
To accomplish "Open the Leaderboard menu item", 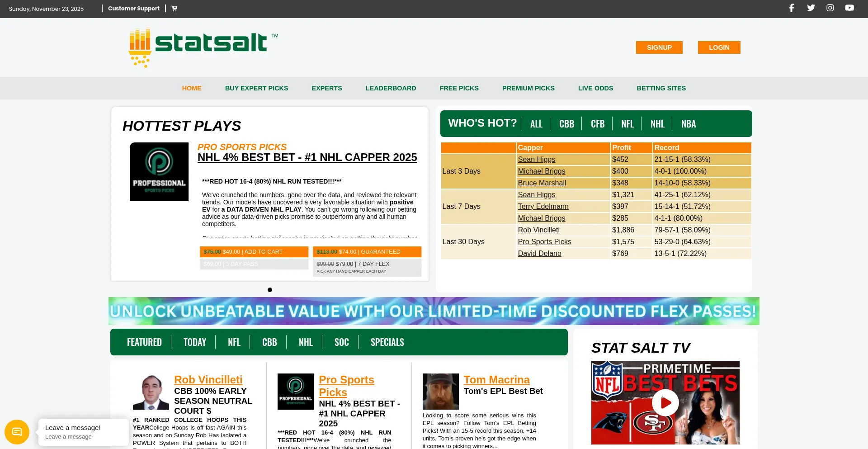I will pos(391,88).
